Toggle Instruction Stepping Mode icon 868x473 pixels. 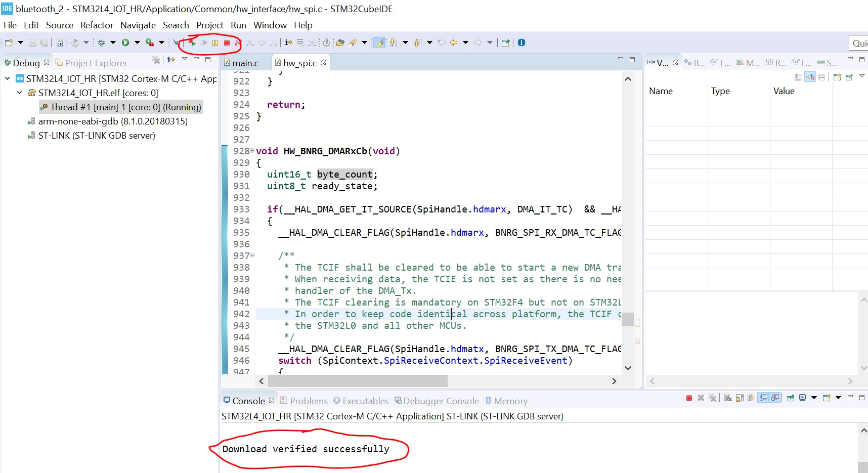[x=288, y=42]
